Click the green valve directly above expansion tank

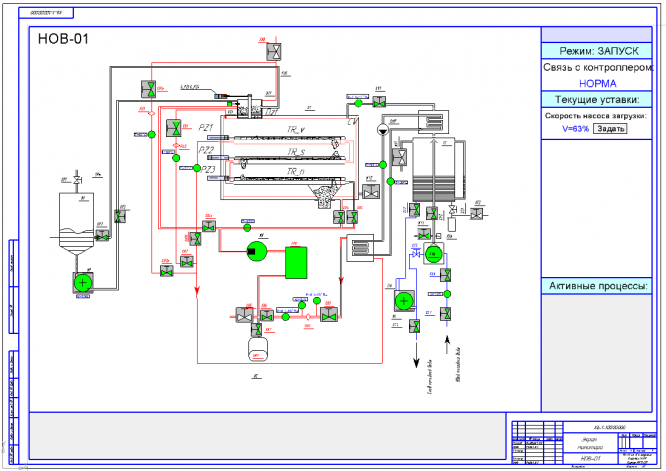click(x=257, y=330)
